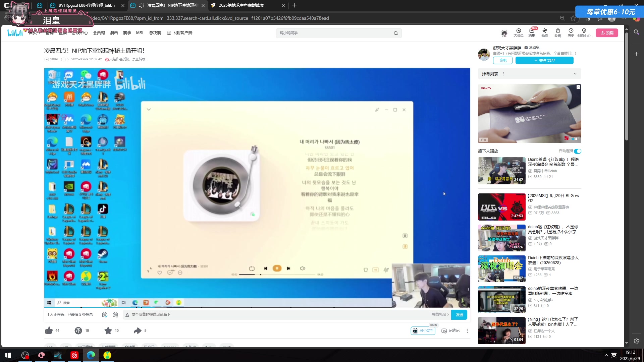Image resolution: width=644 pixels, height=362 pixels.
Task: Click the 发消息 link next to the uploader
Action: pyautogui.click(x=532, y=48)
